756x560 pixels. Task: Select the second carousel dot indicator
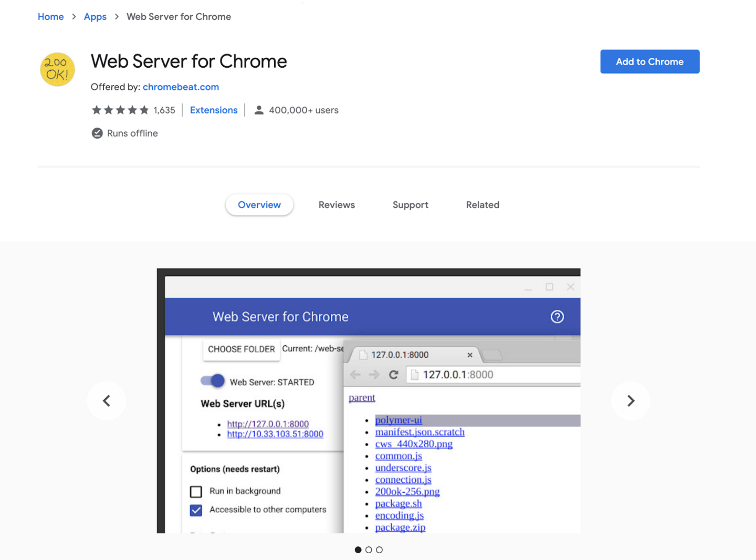[x=369, y=550]
